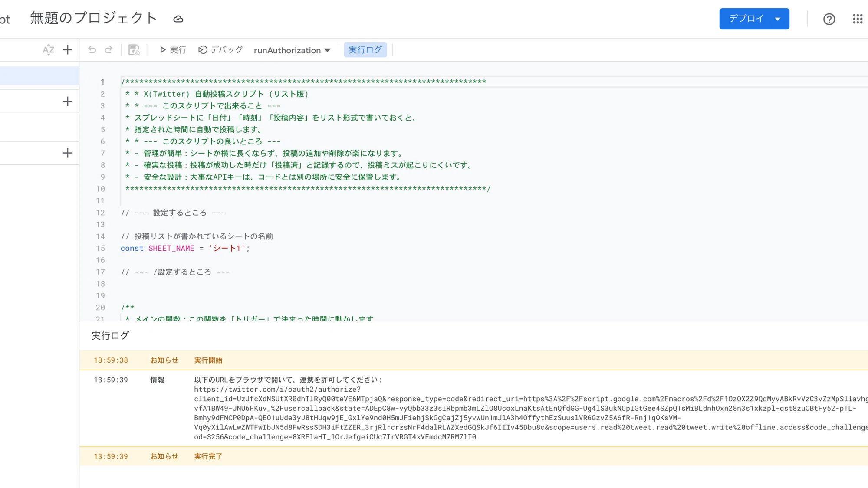Click the '設定するところ' comment on line 12
This screenshot has width=868, height=488.
(173, 213)
